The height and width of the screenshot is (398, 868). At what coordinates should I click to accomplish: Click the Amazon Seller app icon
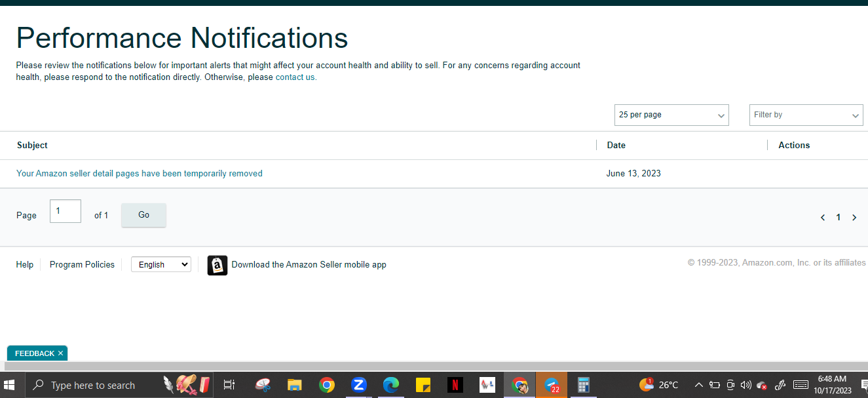[x=217, y=265]
